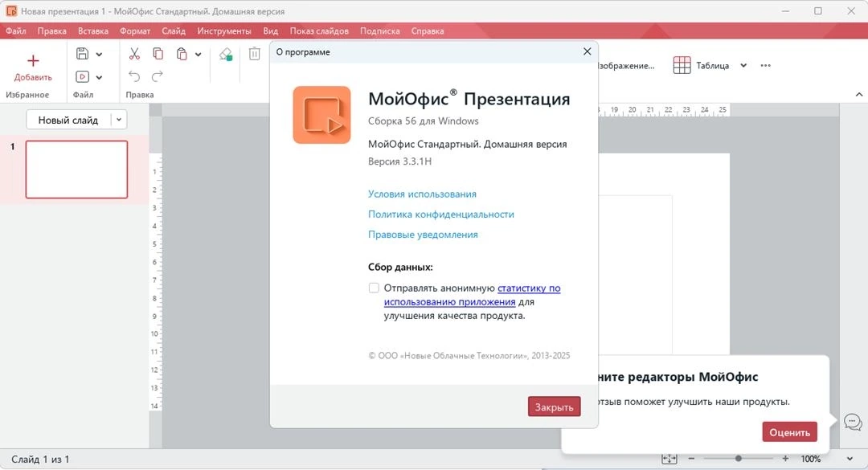868x470 pixels.
Task: Click the app icon in the title bar
Action: tap(11, 11)
